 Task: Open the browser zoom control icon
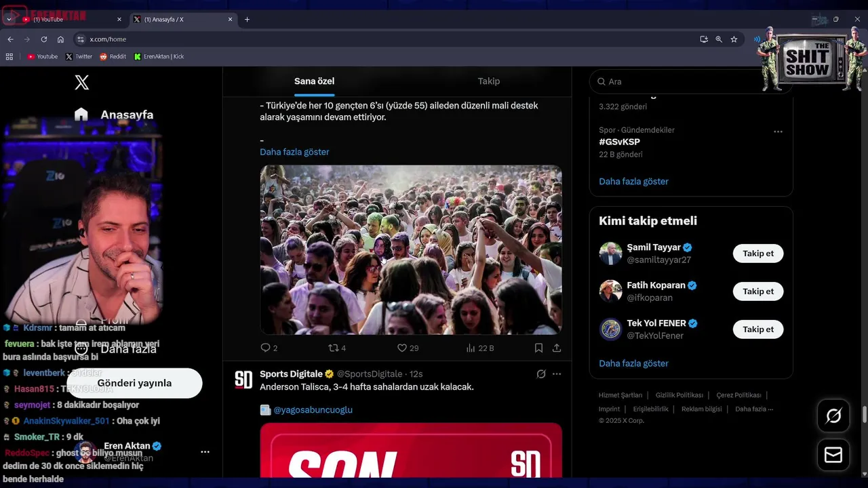click(719, 39)
